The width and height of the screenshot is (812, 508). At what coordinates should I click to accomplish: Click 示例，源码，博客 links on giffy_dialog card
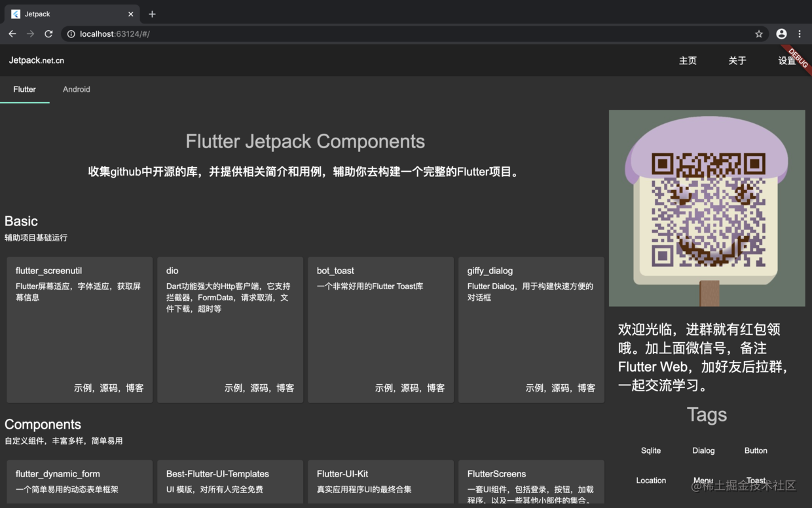click(x=561, y=388)
